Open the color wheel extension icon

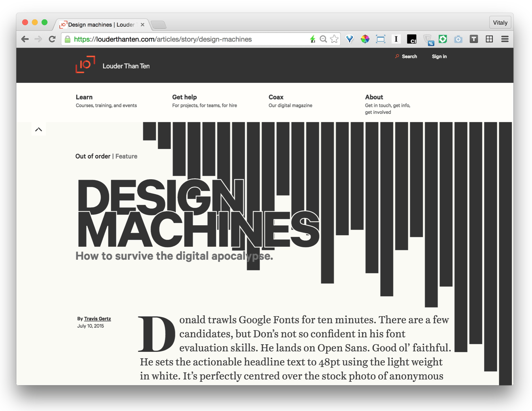coord(365,39)
